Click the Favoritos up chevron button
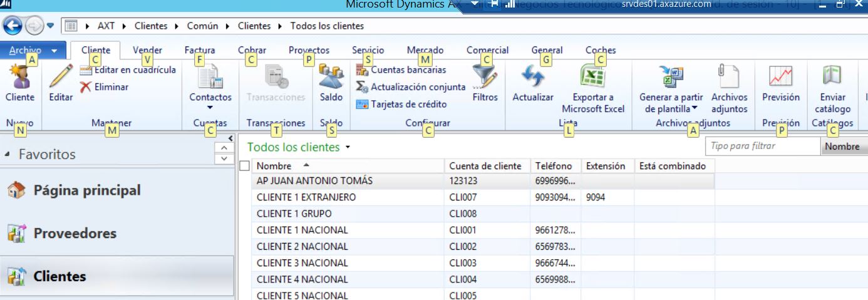The image size is (868, 300). click(x=224, y=148)
